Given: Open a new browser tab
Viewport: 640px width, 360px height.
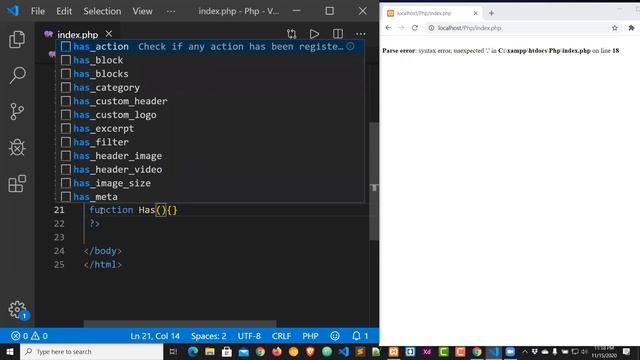Looking at the screenshot, I should [491, 13].
